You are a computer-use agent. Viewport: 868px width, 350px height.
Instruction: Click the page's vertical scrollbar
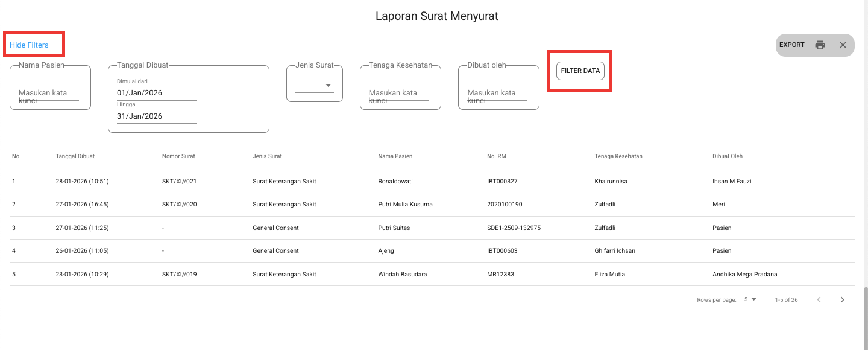pyautogui.click(x=864, y=314)
